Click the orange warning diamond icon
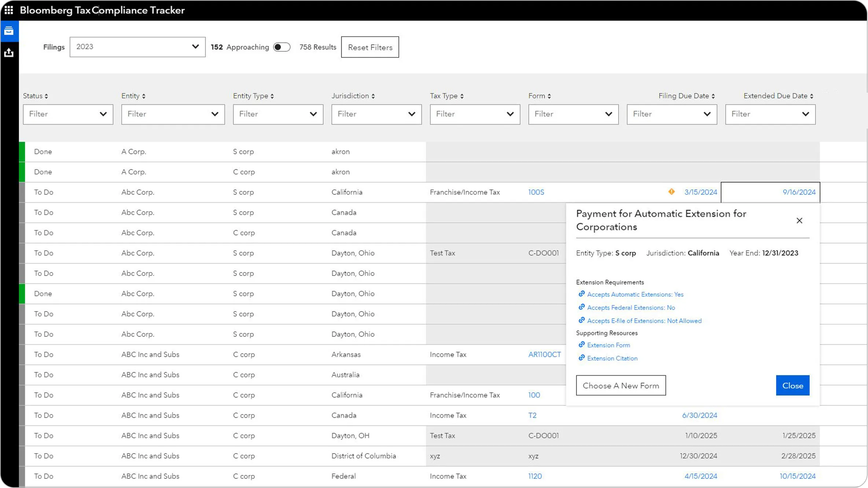 click(x=671, y=192)
